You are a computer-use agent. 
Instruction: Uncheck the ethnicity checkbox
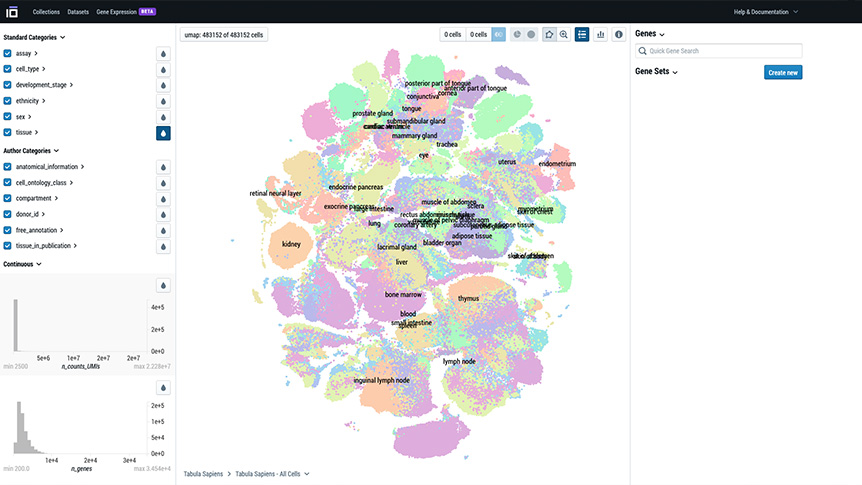(7, 101)
